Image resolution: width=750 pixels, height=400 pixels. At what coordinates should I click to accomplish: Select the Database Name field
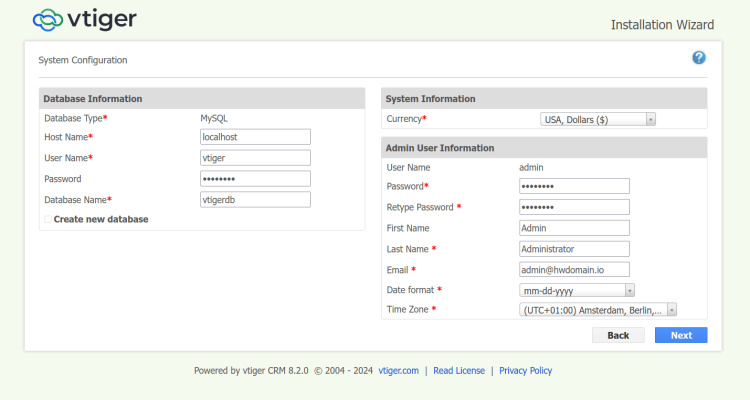click(x=255, y=200)
